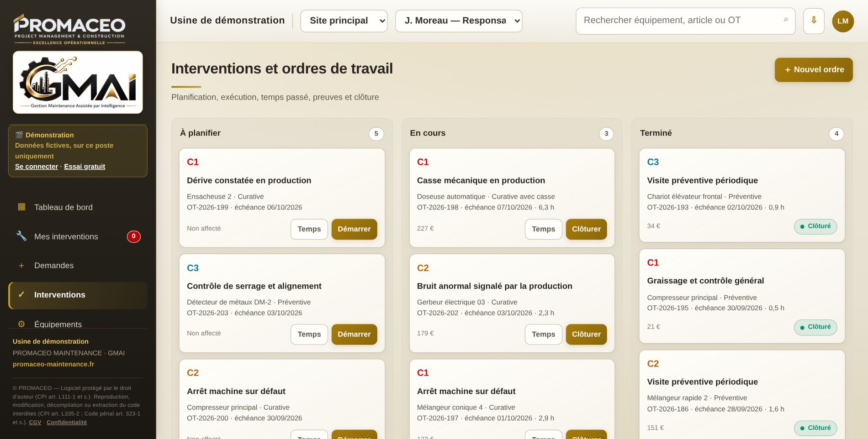Viewport: 868px width, 439px height.
Task: Click the Nouvel ordre button
Action: pos(814,70)
